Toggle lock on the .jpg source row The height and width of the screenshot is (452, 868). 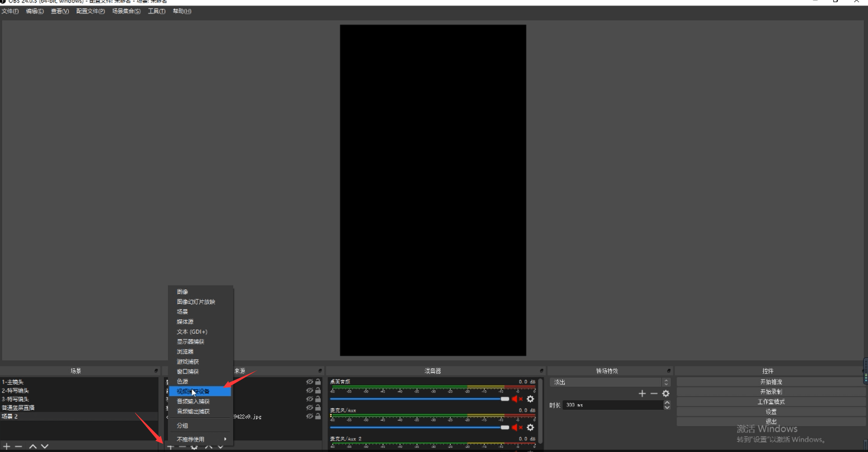pos(318,416)
